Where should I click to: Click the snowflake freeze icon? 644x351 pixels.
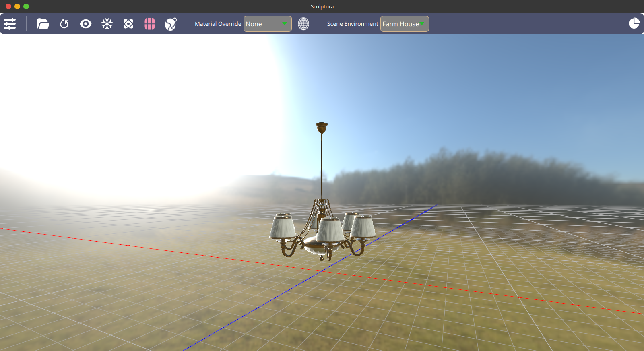[107, 24]
